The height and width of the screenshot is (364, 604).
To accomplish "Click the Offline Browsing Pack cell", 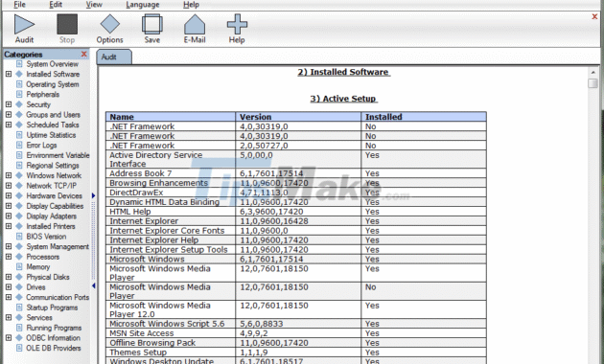I will click(171, 343).
